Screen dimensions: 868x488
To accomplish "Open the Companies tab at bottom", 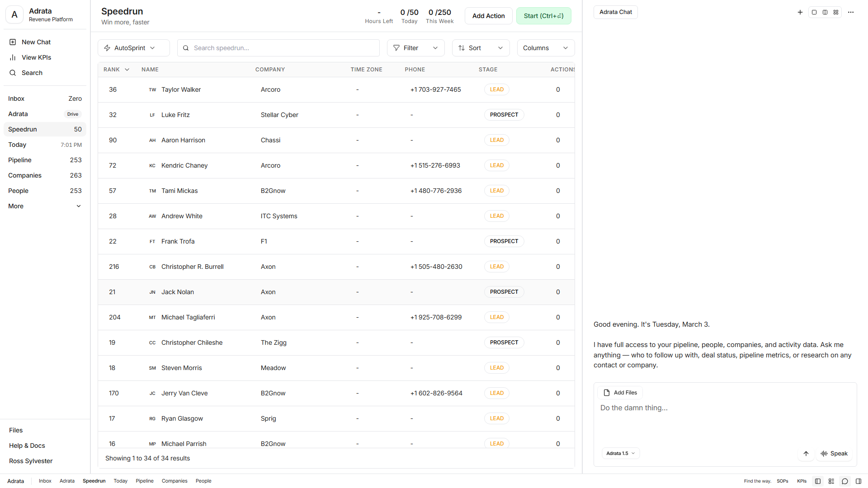I will coord(175,481).
